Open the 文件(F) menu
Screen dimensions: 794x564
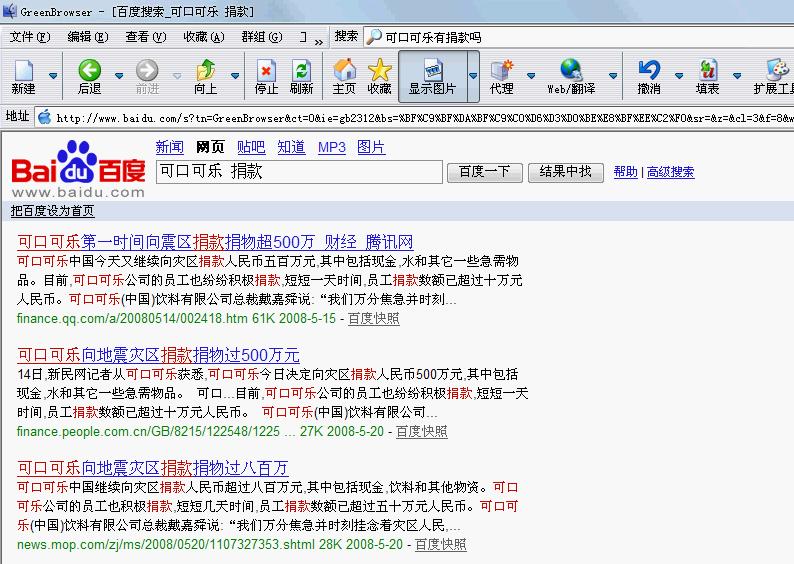click(30, 37)
